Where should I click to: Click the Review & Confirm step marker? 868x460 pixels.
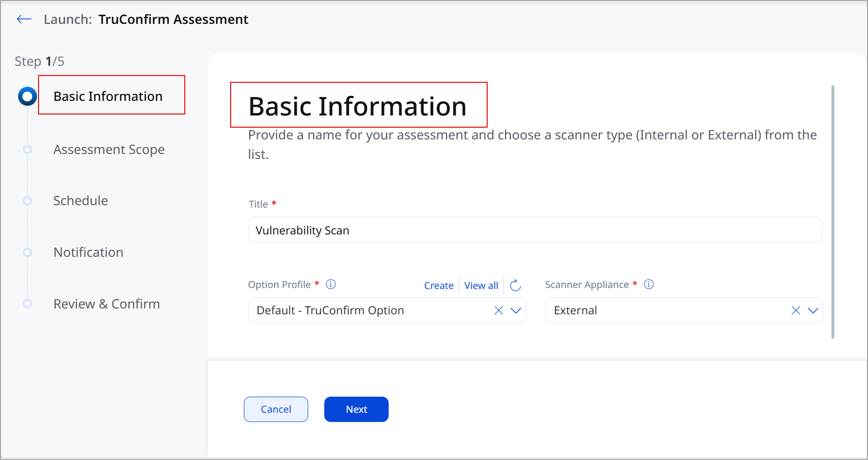coord(27,304)
